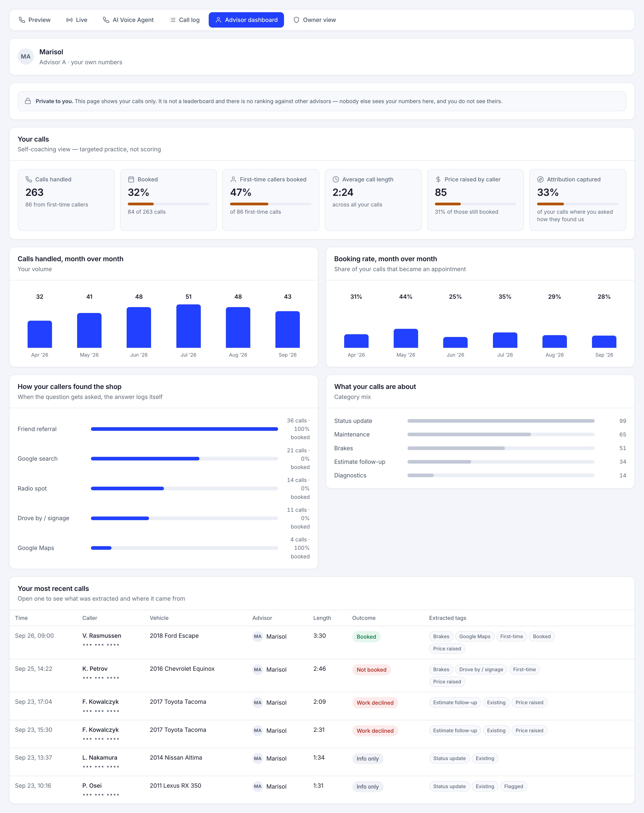Click Info only badge on the 13:37 call
This screenshot has height=813, width=644.
(368, 758)
